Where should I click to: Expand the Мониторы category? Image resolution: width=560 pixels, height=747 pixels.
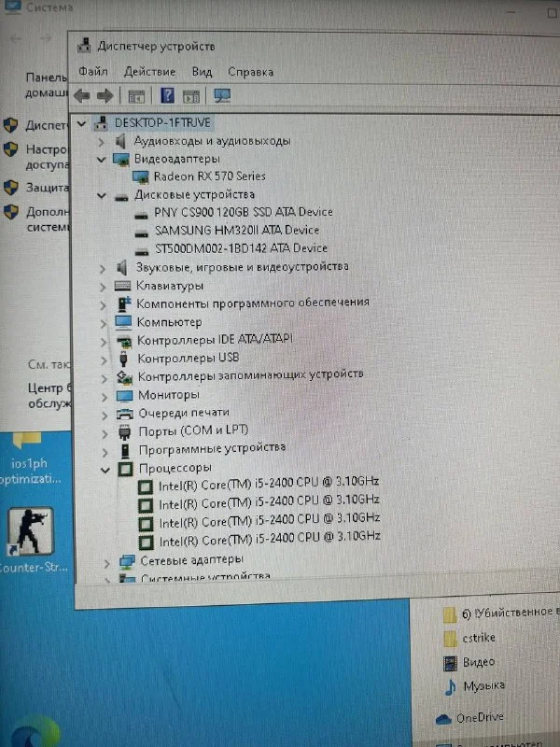click(x=103, y=395)
